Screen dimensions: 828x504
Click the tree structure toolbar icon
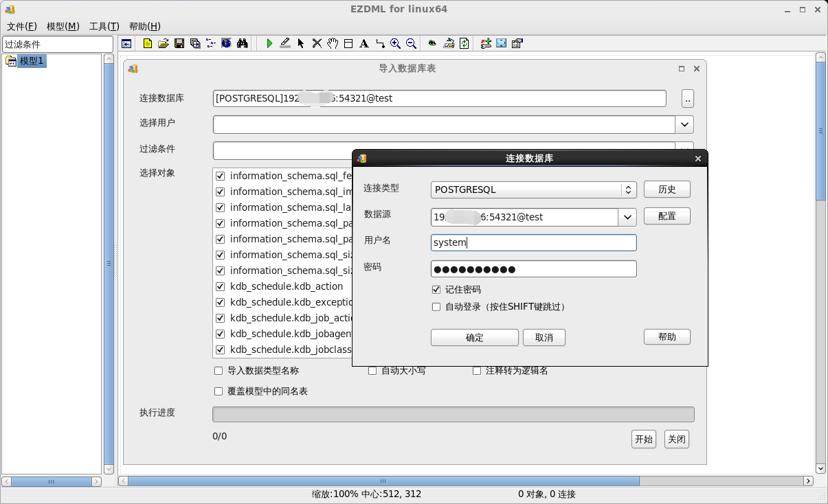coord(211,43)
